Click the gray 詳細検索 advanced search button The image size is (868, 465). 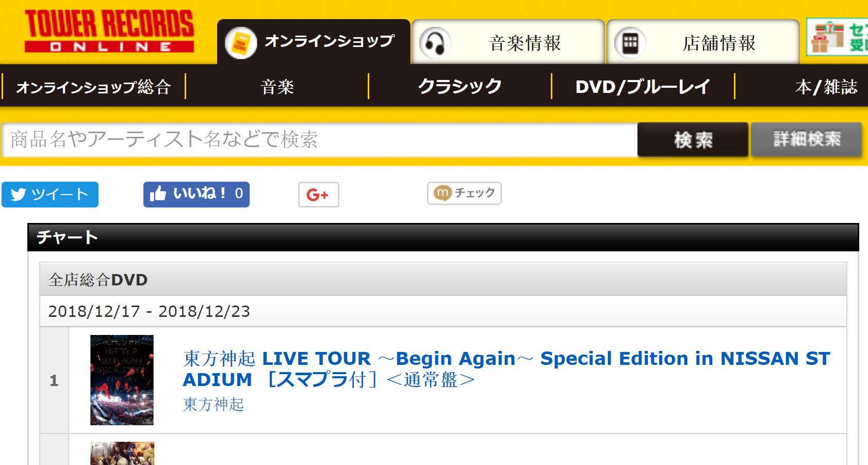point(807,139)
